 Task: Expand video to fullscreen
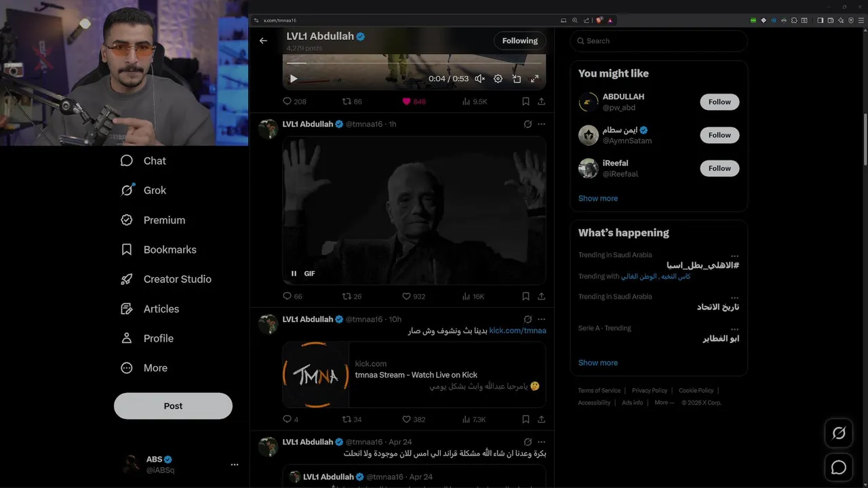(x=534, y=79)
